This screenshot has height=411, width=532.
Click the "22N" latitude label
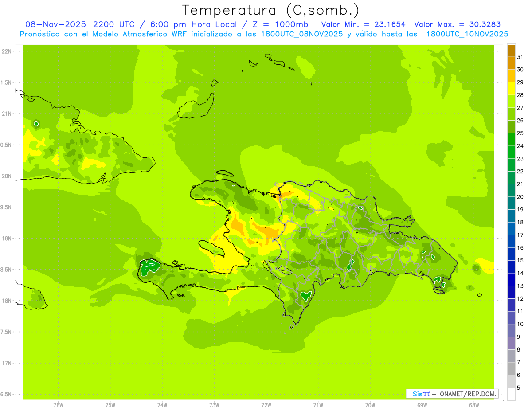tap(8, 51)
